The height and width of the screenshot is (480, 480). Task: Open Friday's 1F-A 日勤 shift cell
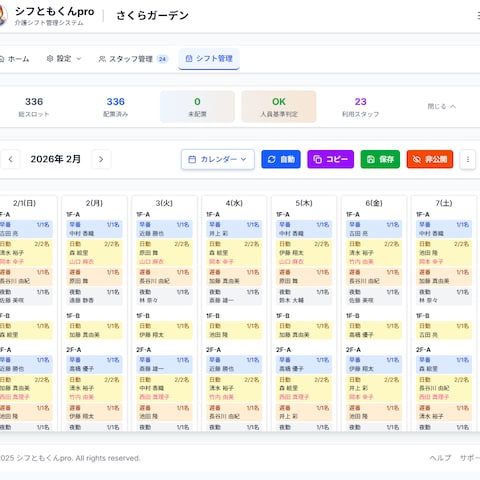374,253
